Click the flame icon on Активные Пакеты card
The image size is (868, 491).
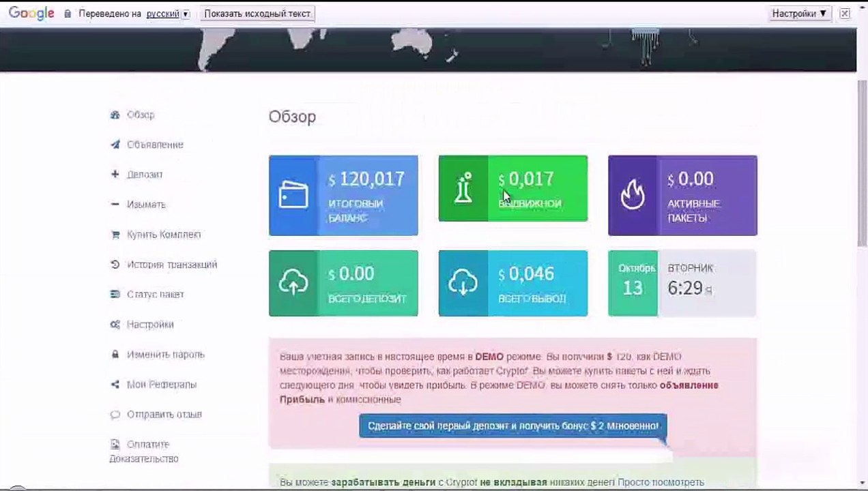633,196
